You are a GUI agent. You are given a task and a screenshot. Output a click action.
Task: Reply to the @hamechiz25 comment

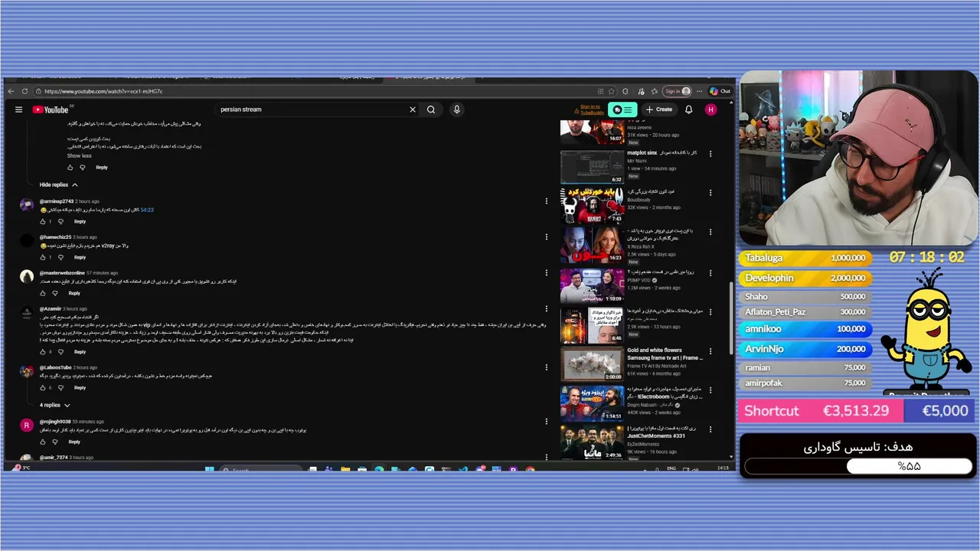[80, 257]
